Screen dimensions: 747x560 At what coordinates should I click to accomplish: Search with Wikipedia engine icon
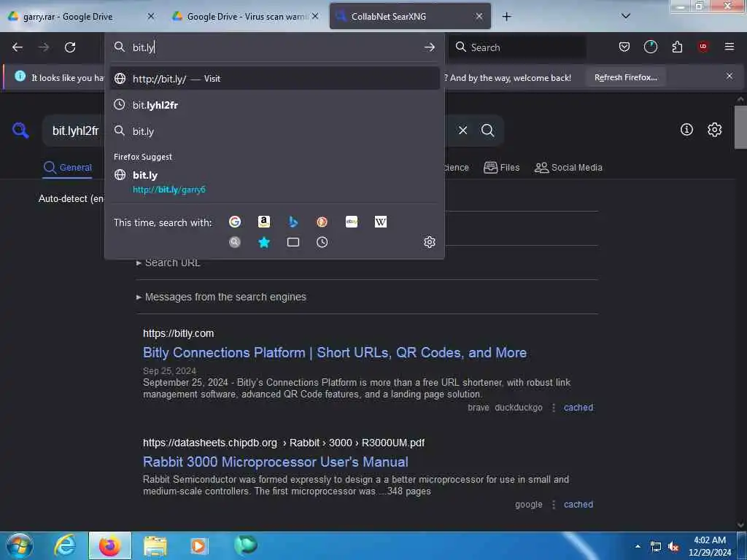click(x=381, y=222)
